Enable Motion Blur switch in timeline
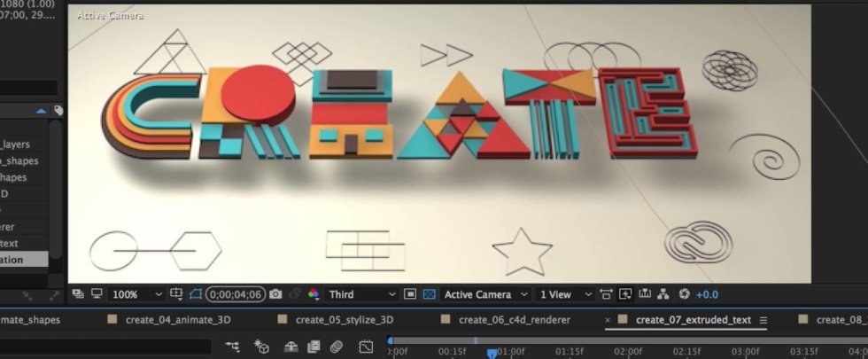868x359 pixels. 336,347
